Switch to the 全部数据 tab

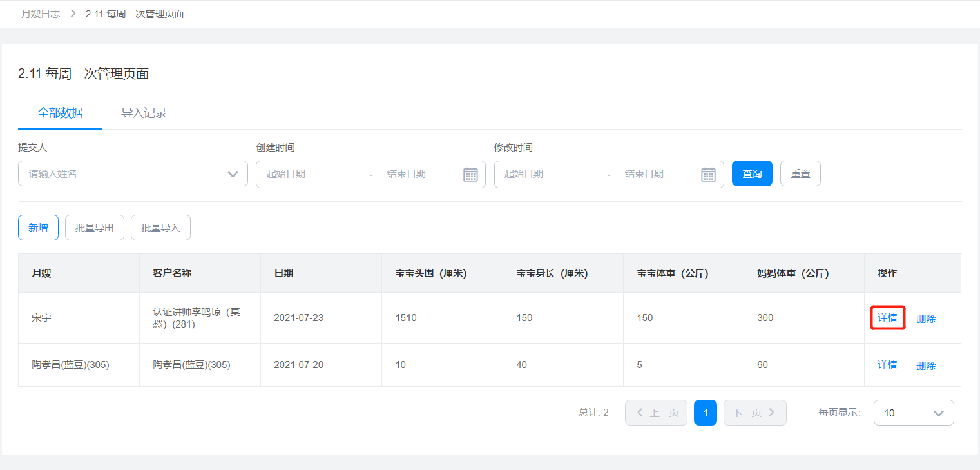(60, 113)
